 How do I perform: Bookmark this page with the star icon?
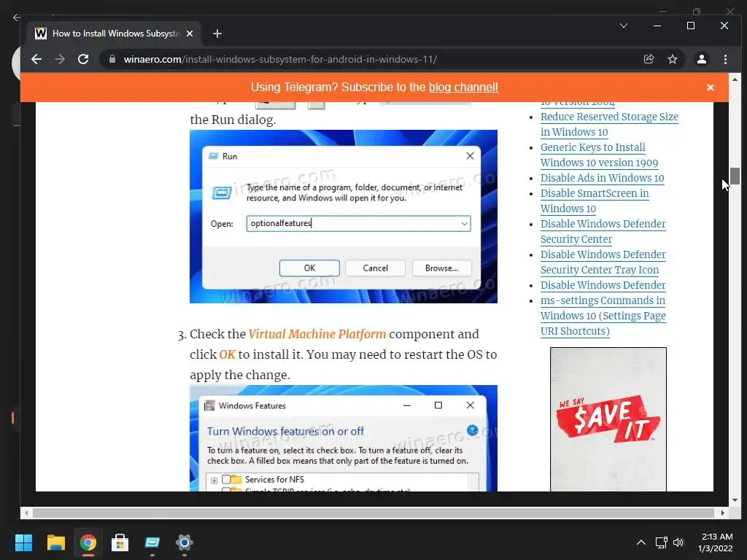pyautogui.click(x=672, y=59)
